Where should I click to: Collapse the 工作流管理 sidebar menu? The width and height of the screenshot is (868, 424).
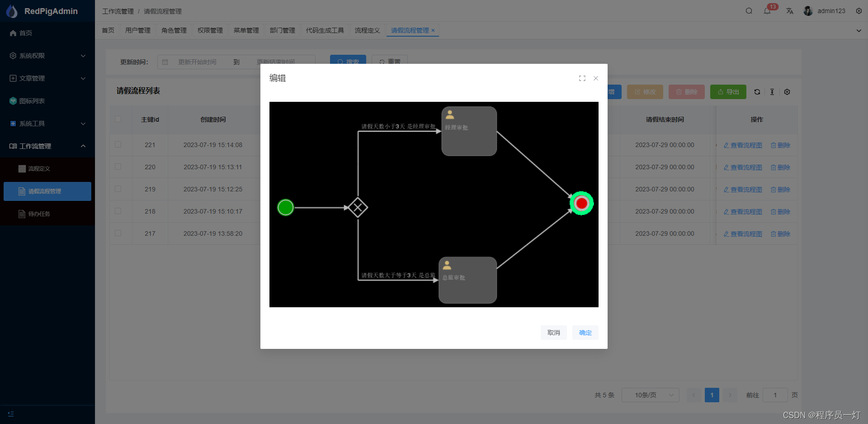click(47, 146)
